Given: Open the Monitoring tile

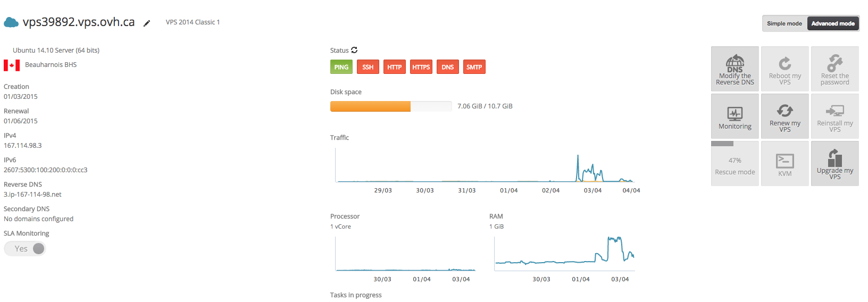Looking at the screenshot, I should [735, 116].
